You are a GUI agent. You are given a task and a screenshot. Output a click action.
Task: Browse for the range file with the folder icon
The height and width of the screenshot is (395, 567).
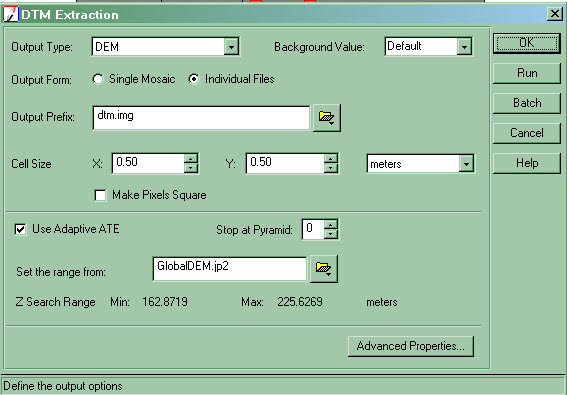click(x=324, y=269)
